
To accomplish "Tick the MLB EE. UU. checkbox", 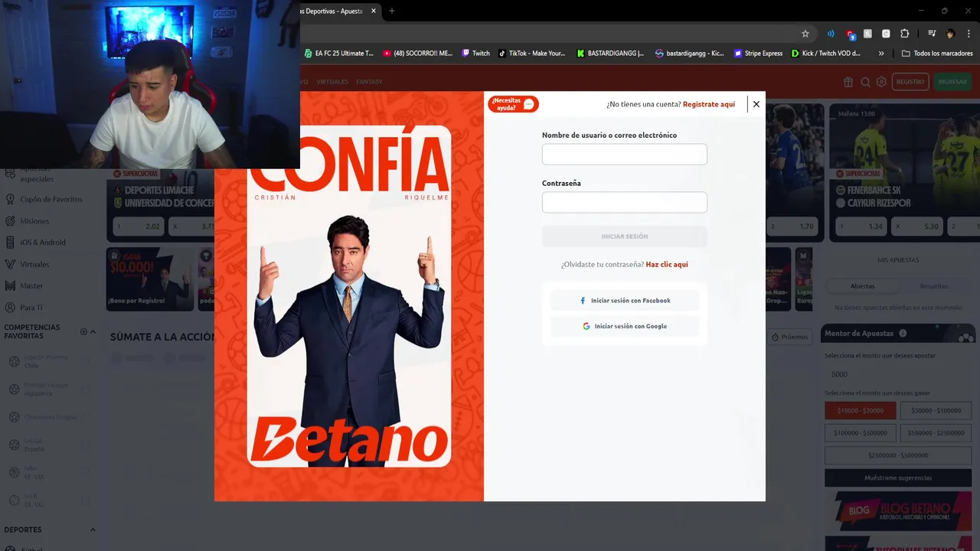I will pyautogui.click(x=86, y=500).
